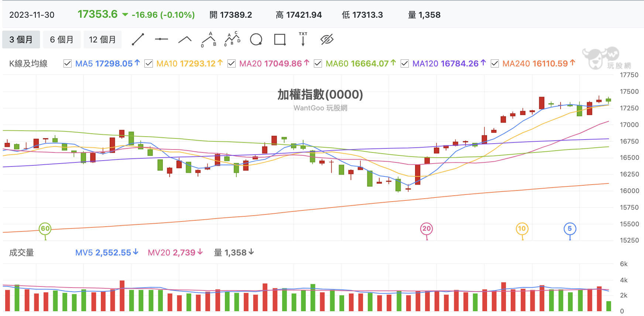Open the TXT text annotation tool
The image size is (644, 316).
(x=303, y=39)
